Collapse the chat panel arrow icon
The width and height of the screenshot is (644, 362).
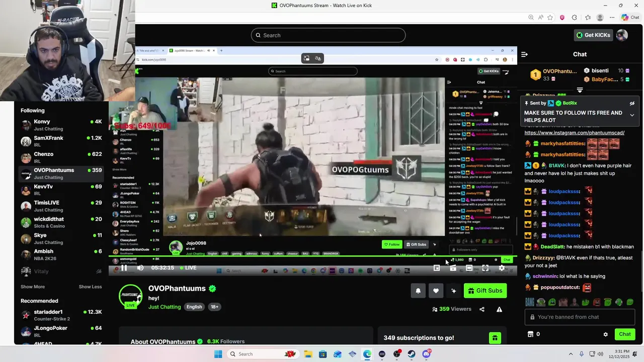click(x=524, y=54)
